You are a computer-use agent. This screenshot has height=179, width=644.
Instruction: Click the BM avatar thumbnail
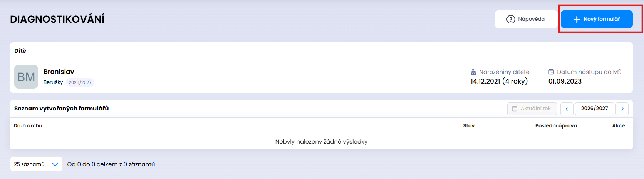tap(26, 77)
